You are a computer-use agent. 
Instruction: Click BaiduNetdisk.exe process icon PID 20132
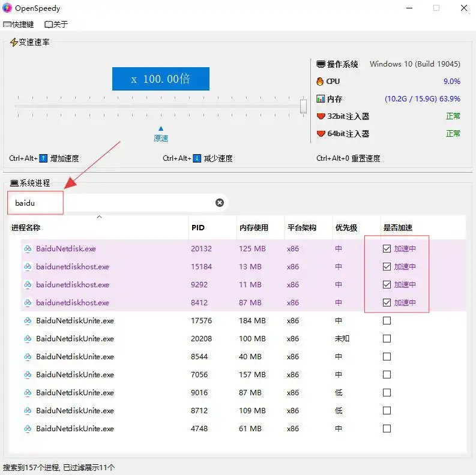(28, 249)
